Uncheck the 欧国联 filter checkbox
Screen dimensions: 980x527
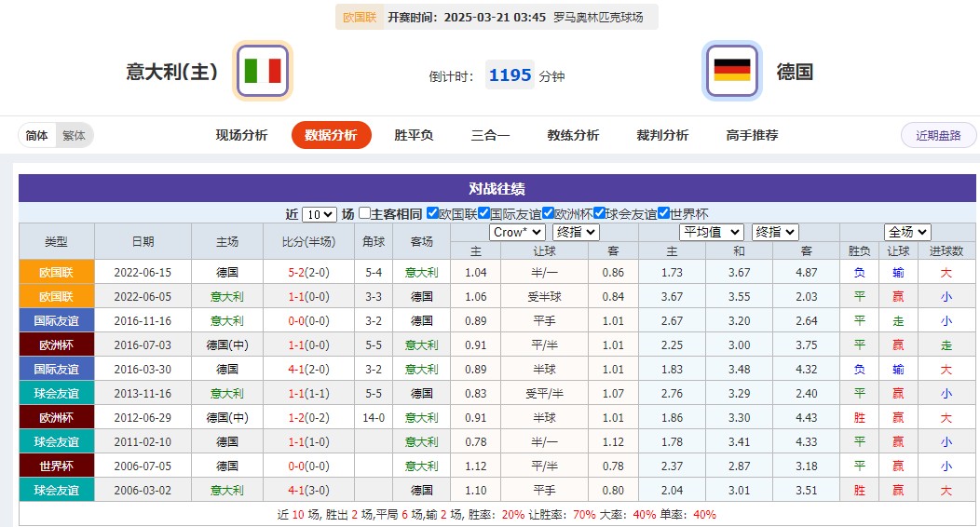click(432, 213)
